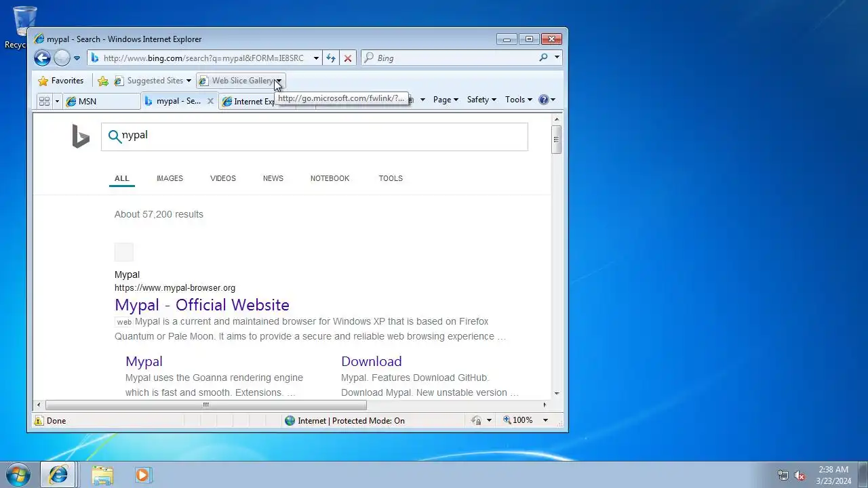
Task: Click the Bing favicon in address bar
Action: pos(95,58)
